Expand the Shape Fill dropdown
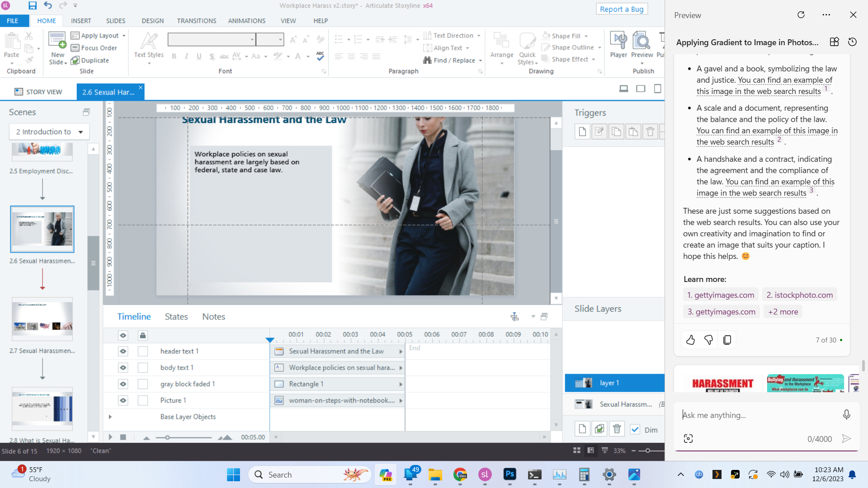868x488 pixels. coord(585,36)
